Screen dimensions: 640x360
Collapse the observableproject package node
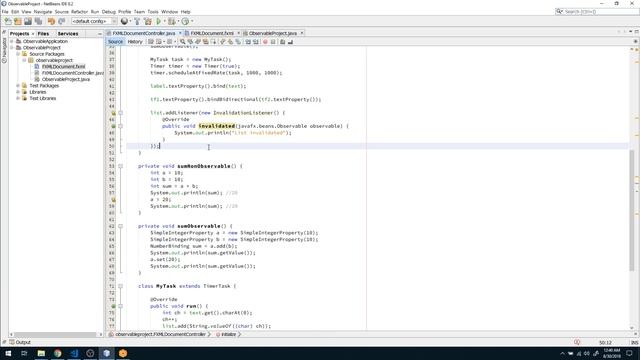tap(24, 60)
